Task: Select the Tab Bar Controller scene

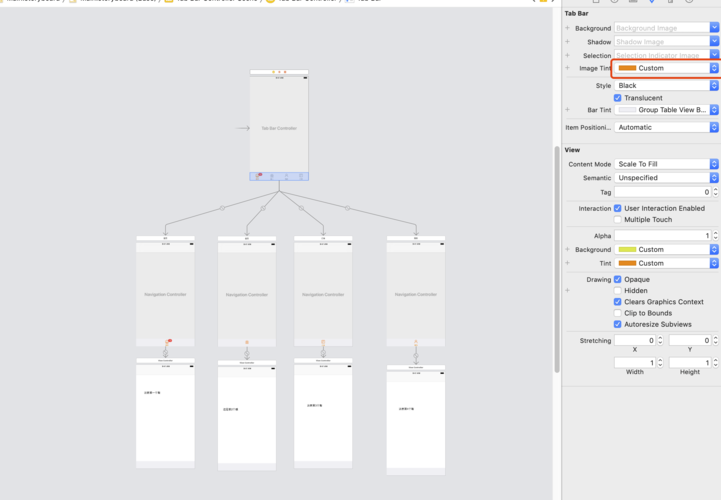Action: pos(279,125)
